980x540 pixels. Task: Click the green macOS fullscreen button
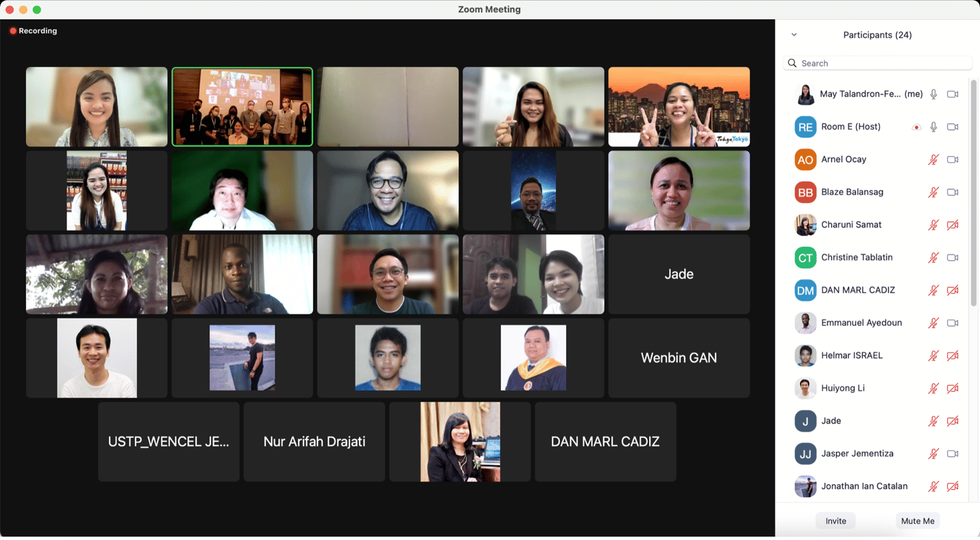click(37, 10)
